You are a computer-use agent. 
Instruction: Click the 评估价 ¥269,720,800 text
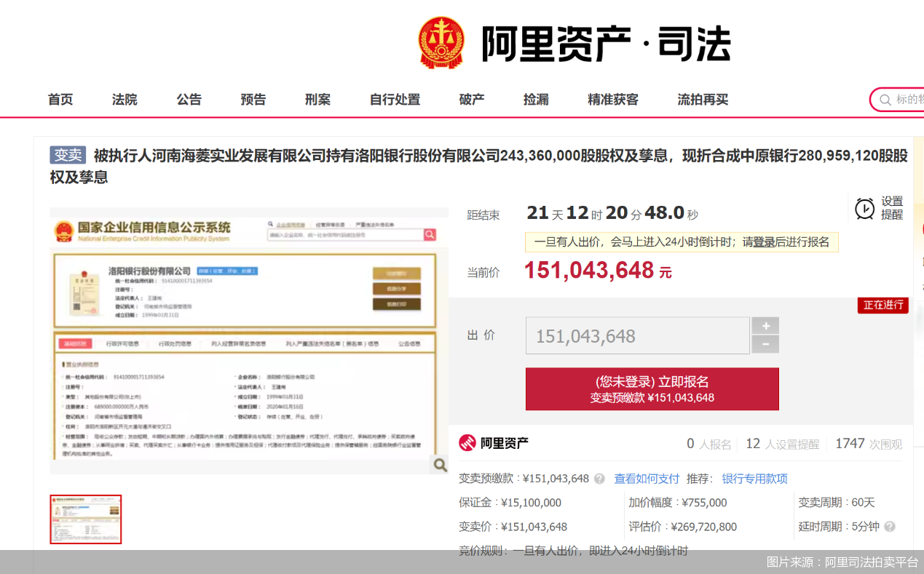(x=683, y=527)
